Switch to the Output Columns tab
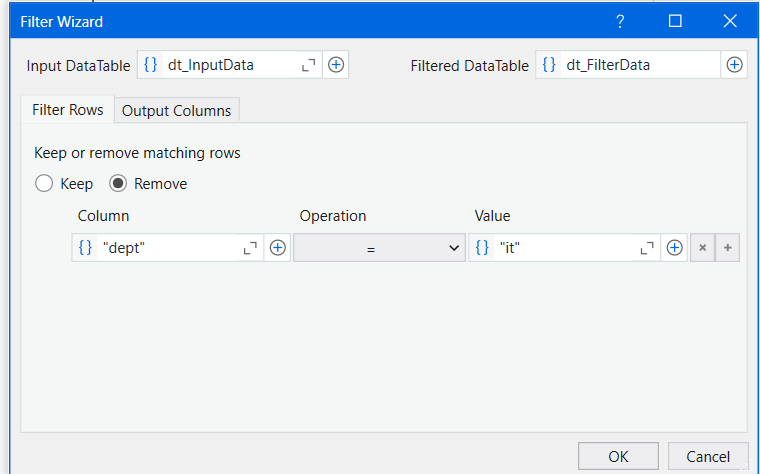760x474 pixels. pyautogui.click(x=176, y=111)
